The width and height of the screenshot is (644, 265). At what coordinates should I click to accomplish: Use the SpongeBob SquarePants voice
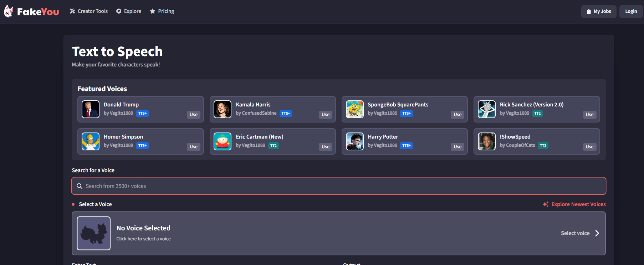[458, 115]
